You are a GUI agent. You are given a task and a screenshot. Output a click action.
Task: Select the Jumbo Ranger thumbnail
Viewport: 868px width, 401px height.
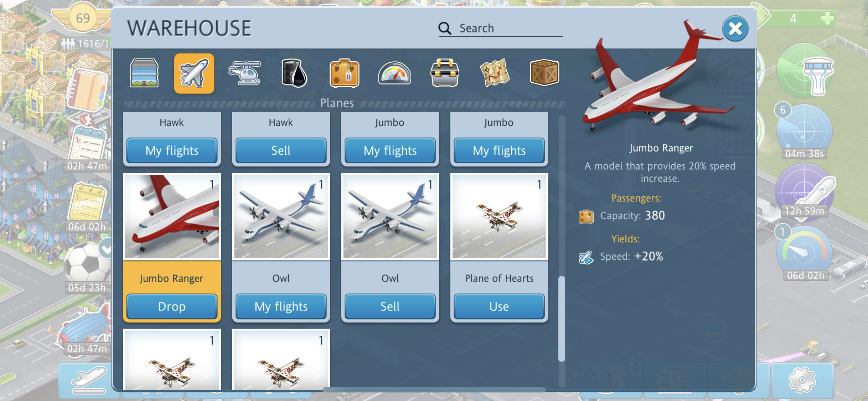(172, 216)
